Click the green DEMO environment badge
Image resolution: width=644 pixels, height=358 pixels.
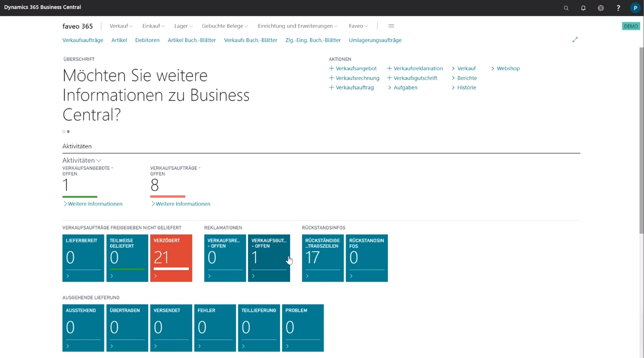click(631, 26)
